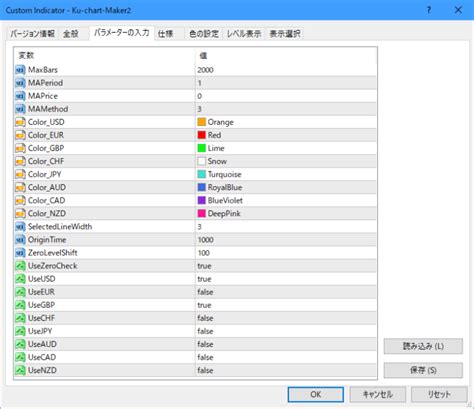Open the Color_GBP Lime color dropdown
The height and width of the screenshot is (409, 474).
click(286, 148)
